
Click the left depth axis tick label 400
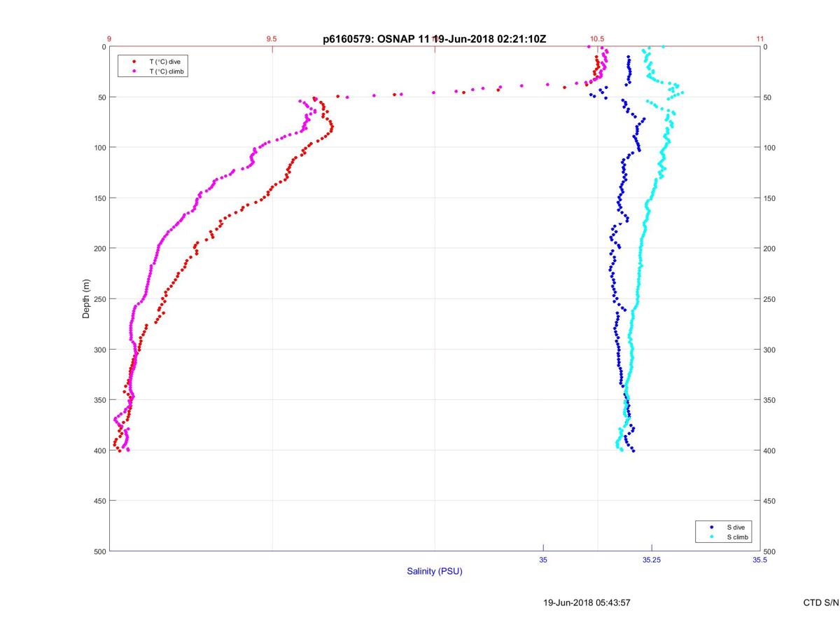click(99, 450)
